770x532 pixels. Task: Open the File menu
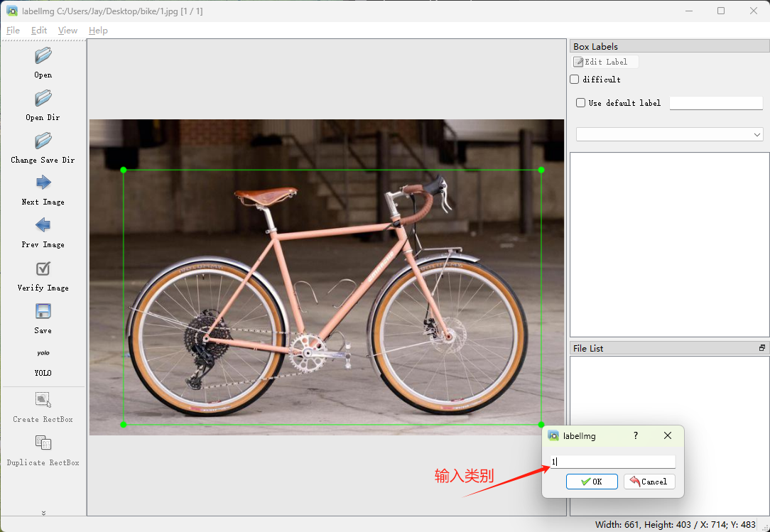click(13, 31)
